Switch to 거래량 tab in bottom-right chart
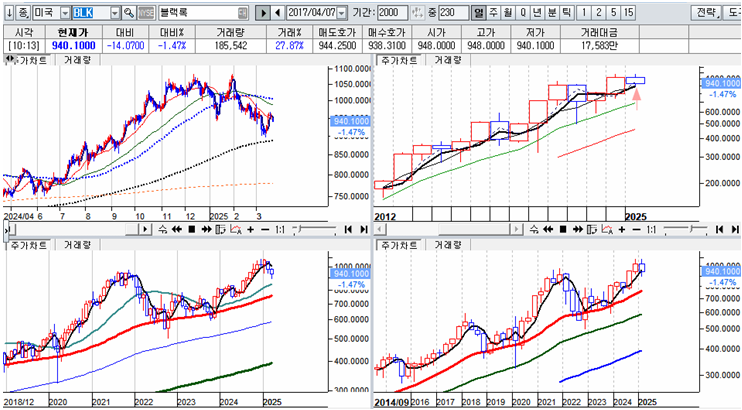742x410 pixels. [447, 245]
